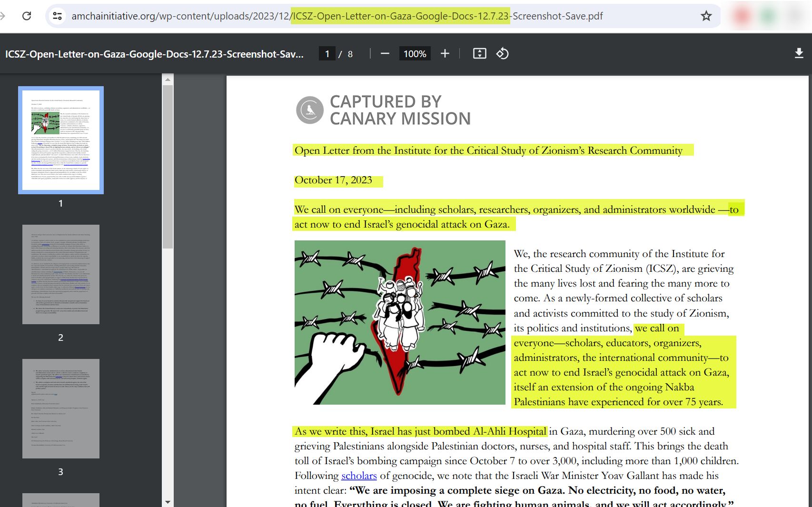812x507 pixels.
Task: Download the PDF file
Action: [x=799, y=53]
